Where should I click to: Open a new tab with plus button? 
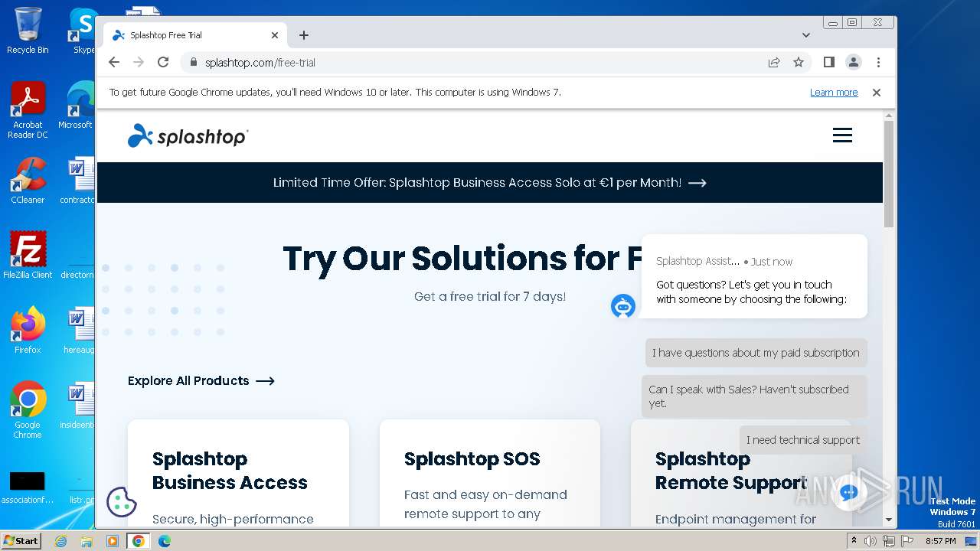pos(304,35)
